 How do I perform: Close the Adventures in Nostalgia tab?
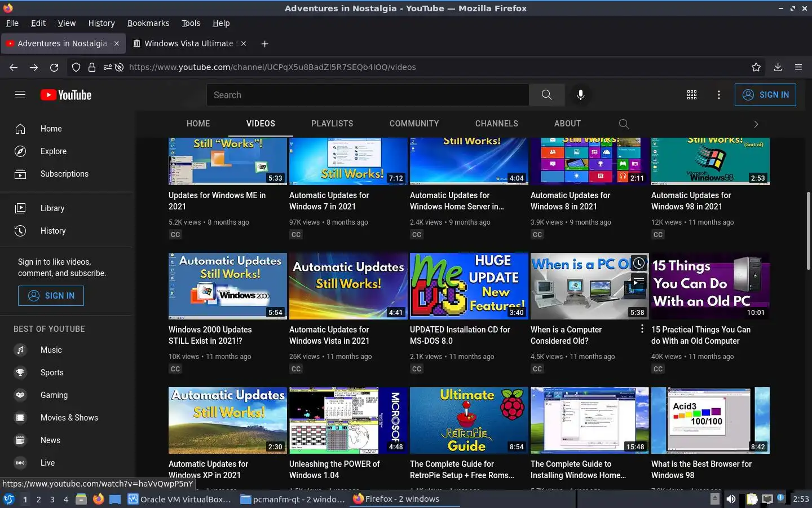point(117,43)
